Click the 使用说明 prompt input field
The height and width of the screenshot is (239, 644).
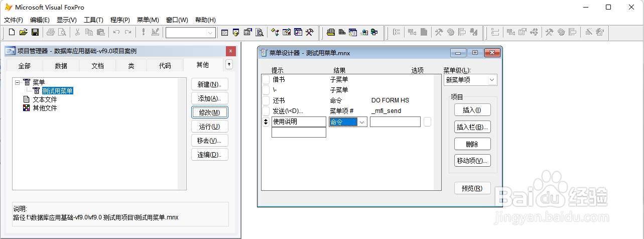(x=299, y=122)
